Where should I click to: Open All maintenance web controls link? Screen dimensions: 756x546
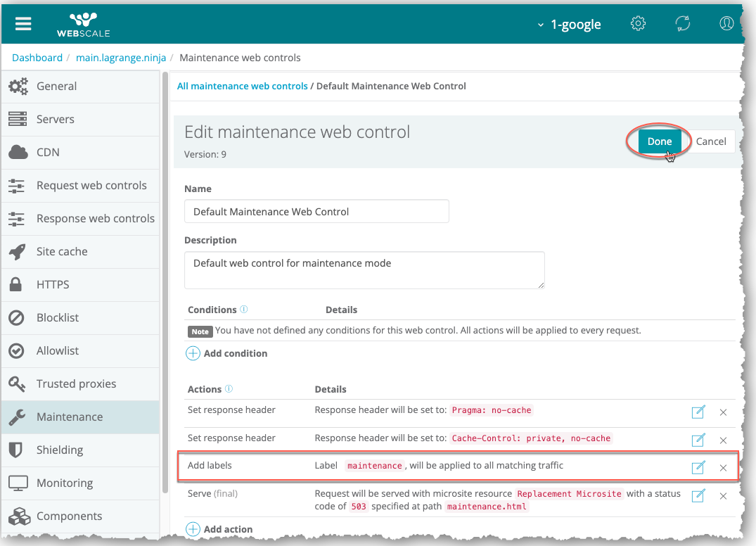[242, 86]
